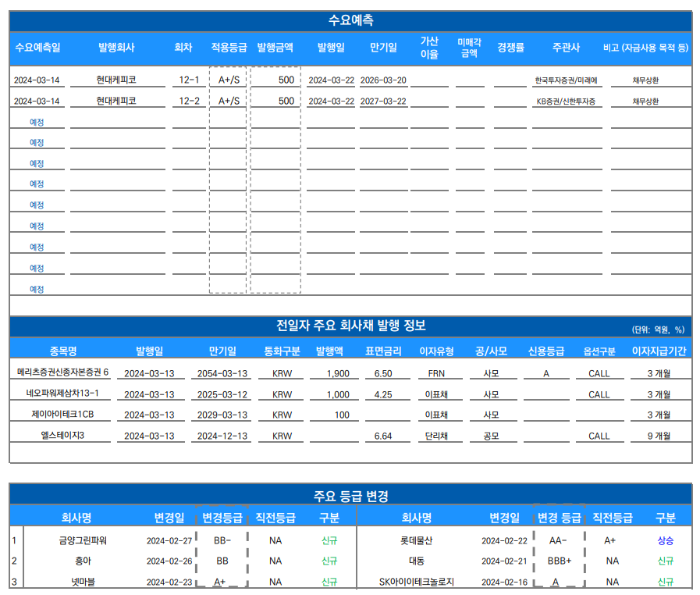Click the maturity date 2027-03-22 cell
700x595 pixels.
pos(383,102)
